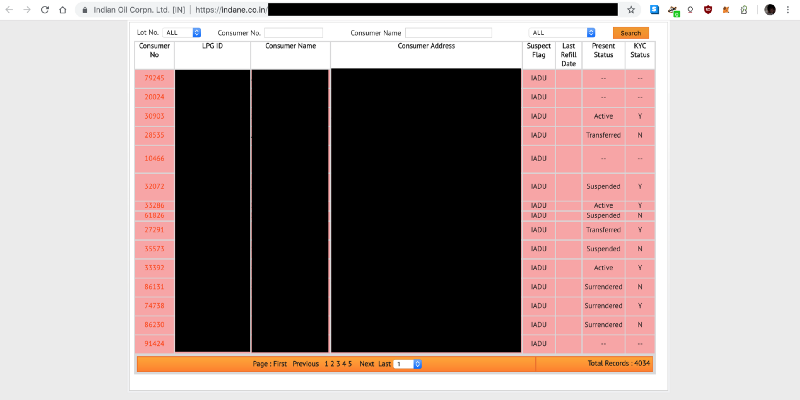
Task: Go to the Next page
Action: tap(366, 364)
